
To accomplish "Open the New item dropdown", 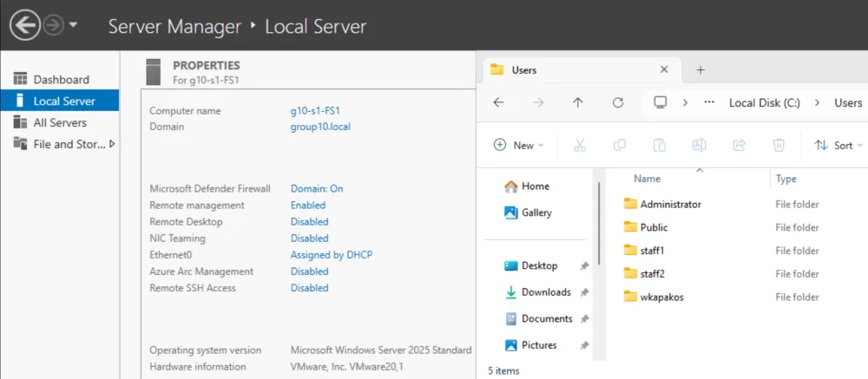I will coord(519,145).
